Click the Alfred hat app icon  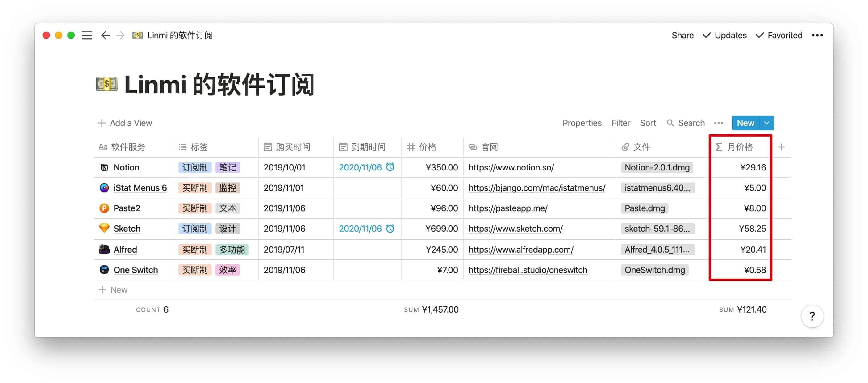104,250
